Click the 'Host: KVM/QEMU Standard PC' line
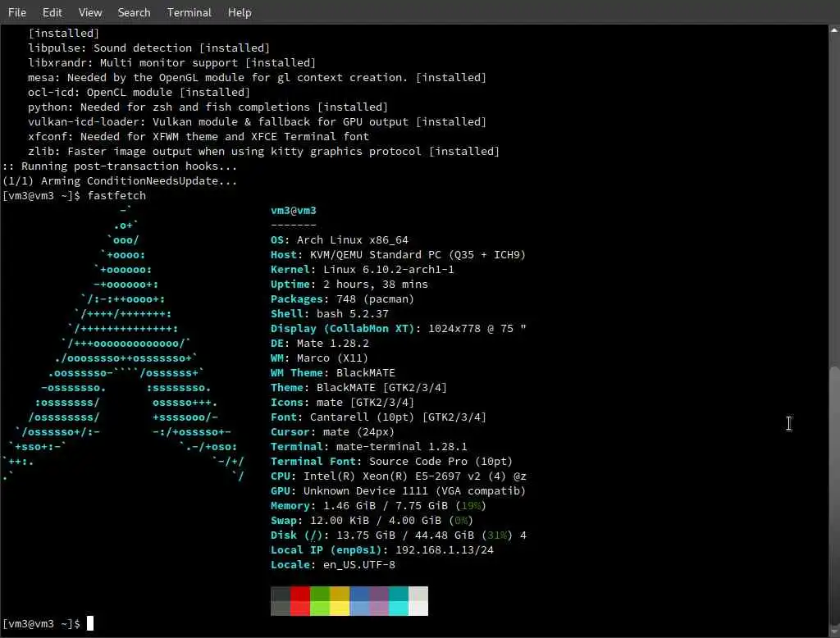The image size is (840, 638). pyautogui.click(x=398, y=255)
